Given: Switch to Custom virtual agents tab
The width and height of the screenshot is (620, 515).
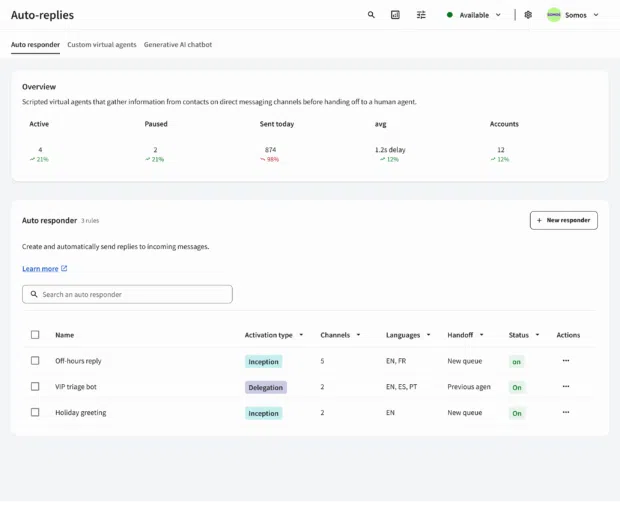Looking at the screenshot, I should coord(102,45).
